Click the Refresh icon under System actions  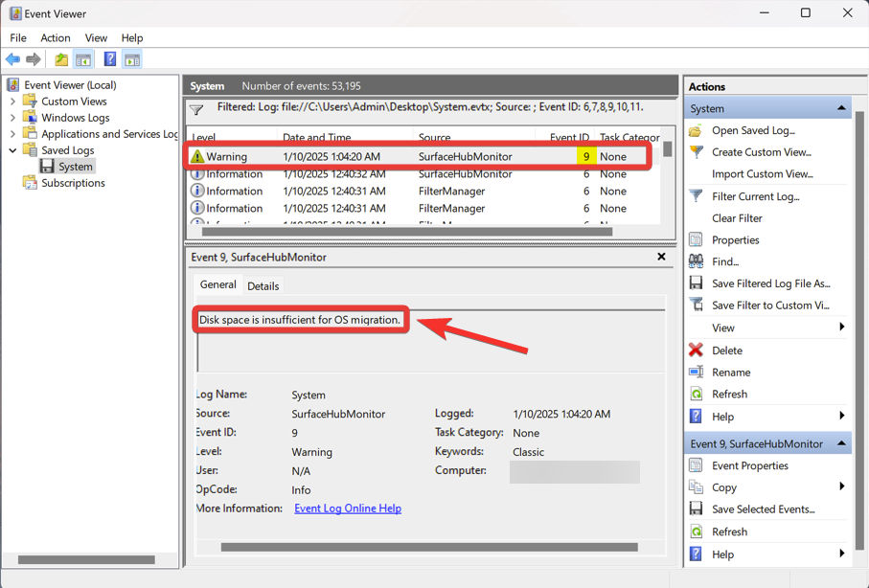pos(696,394)
